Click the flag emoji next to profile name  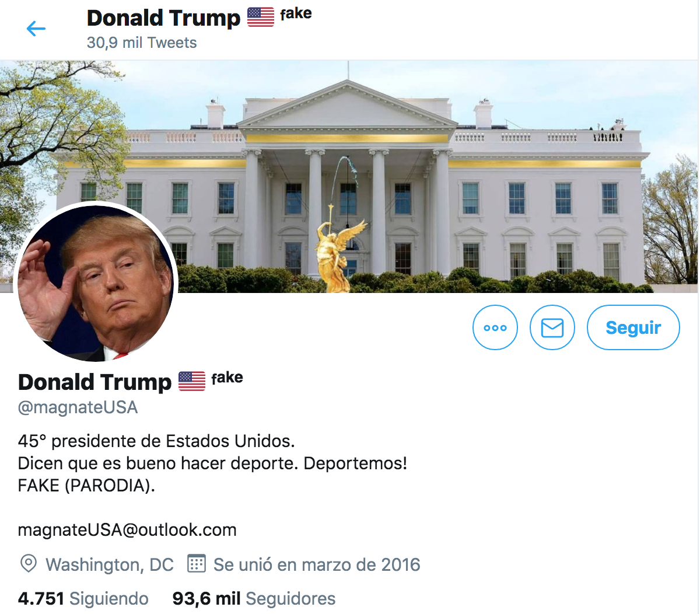click(191, 381)
